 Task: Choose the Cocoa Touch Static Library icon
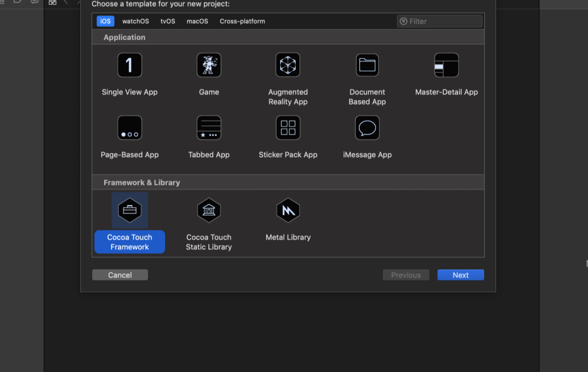(x=209, y=210)
